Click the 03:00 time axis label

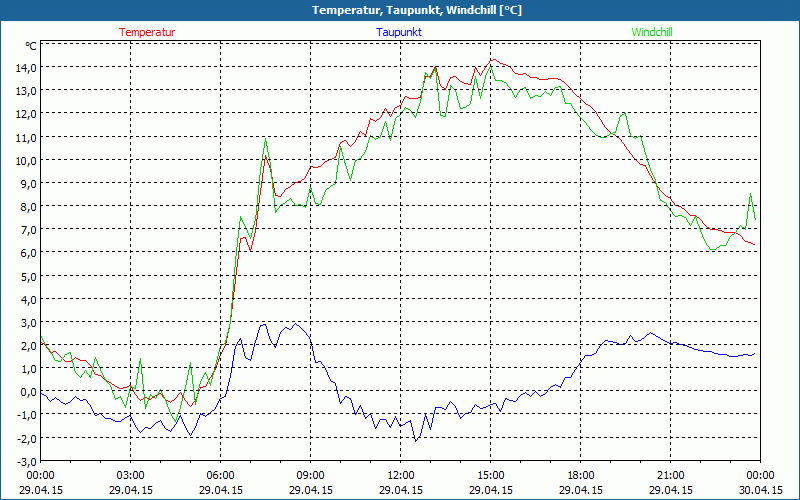point(131,476)
